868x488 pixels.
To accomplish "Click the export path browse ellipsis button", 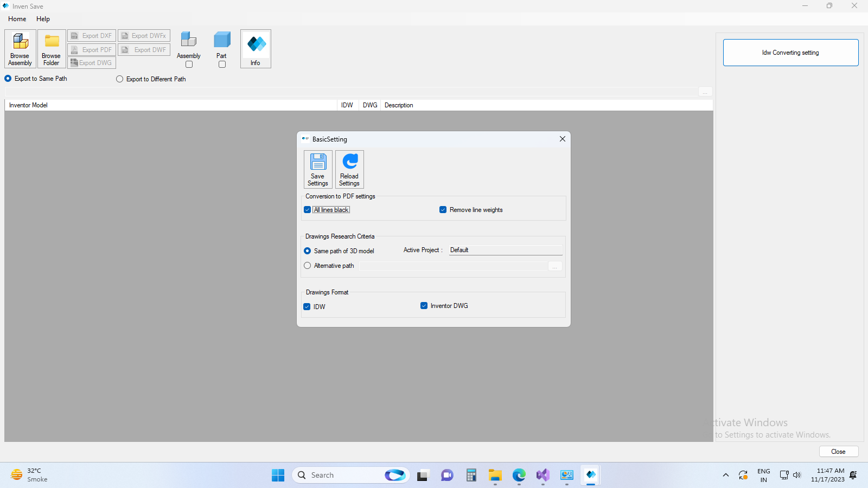I will click(x=705, y=92).
